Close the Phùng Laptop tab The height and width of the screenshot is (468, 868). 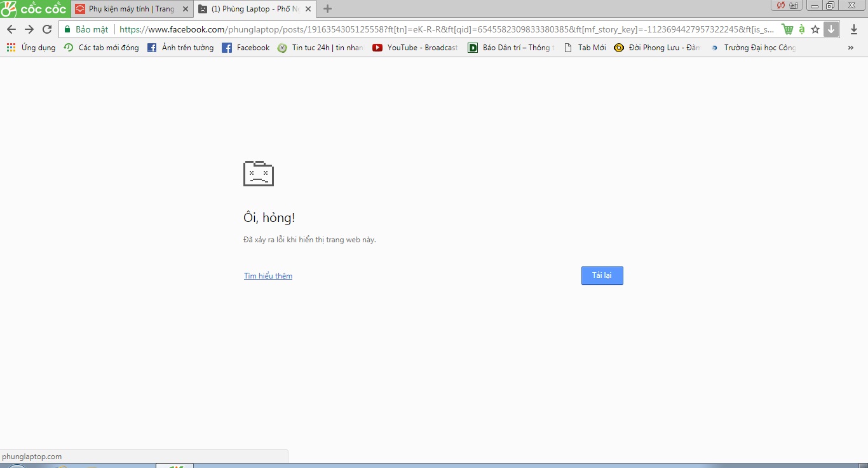(x=308, y=9)
